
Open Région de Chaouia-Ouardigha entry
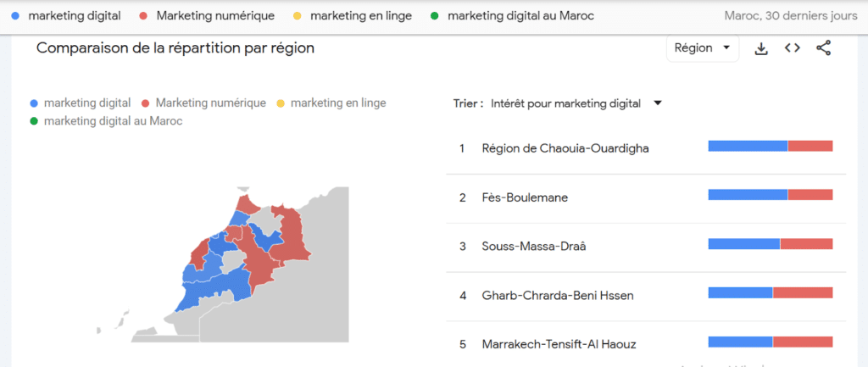pos(565,148)
